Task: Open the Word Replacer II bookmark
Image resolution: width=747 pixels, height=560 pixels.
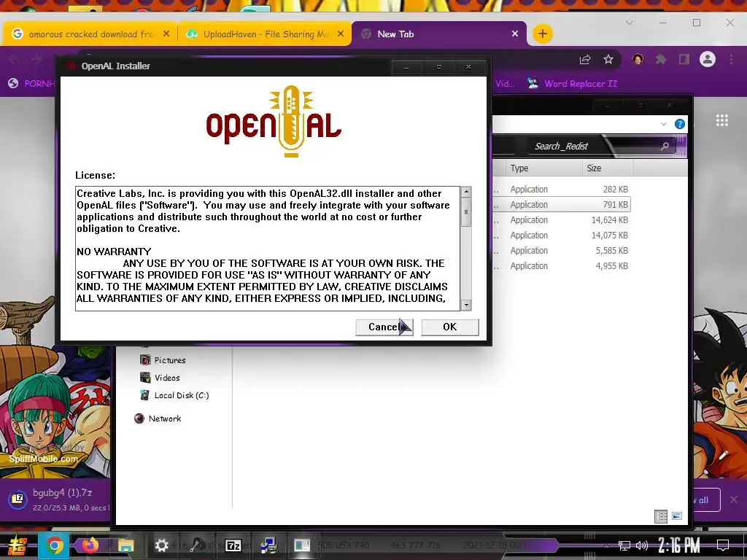Action: click(572, 84)
